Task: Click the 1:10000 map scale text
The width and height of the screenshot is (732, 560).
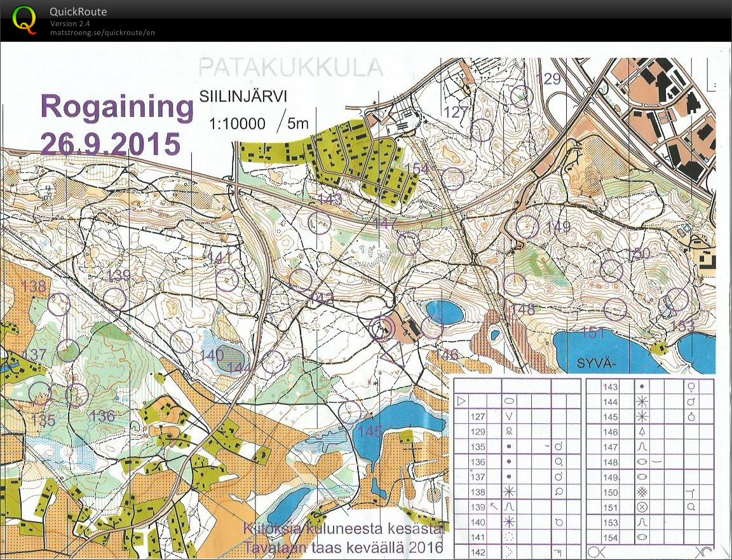Action: (237, 123)
